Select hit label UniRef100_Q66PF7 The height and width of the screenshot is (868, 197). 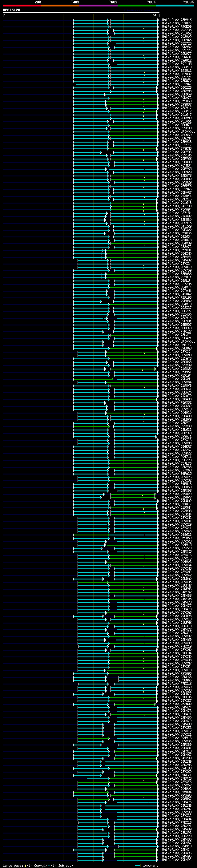tap(177, 111)
